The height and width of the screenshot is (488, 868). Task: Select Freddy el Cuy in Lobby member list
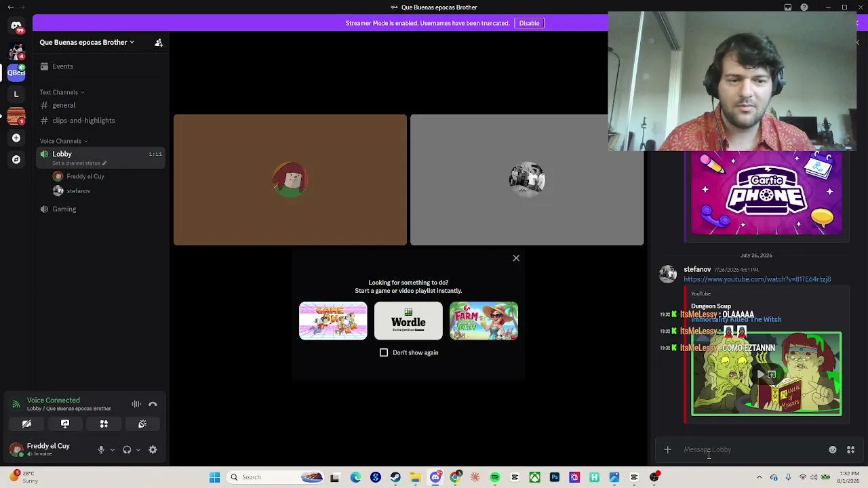coord(85,176)
